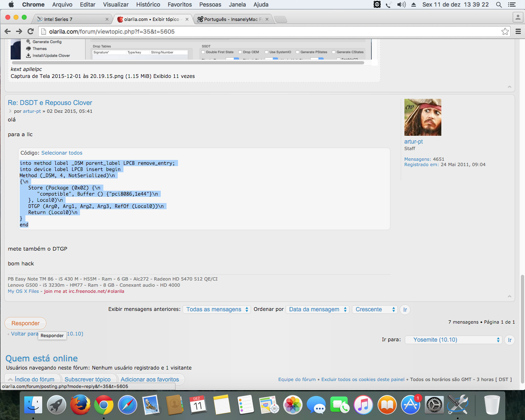Toggle the Double First State checkbox

tap(203, 52)
